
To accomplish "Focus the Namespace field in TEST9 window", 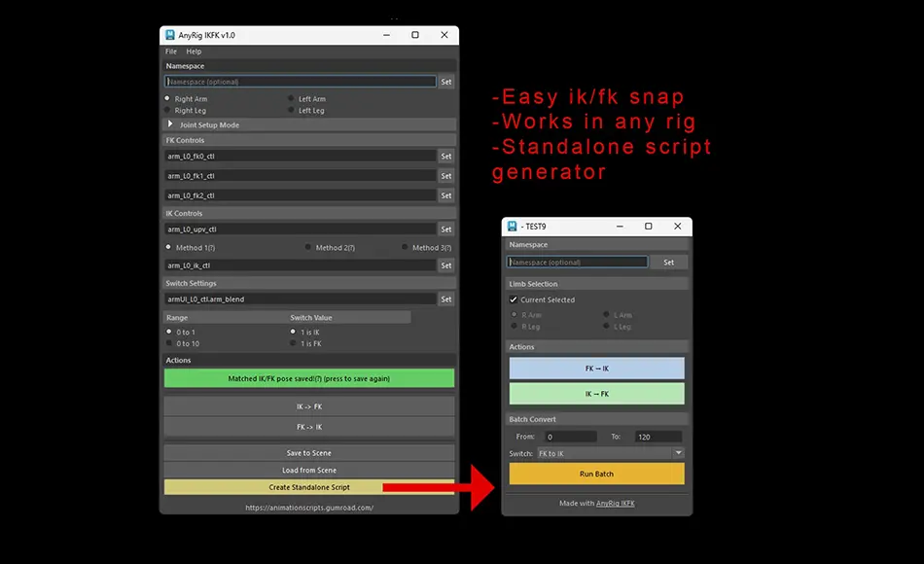I will click(577, 263).
